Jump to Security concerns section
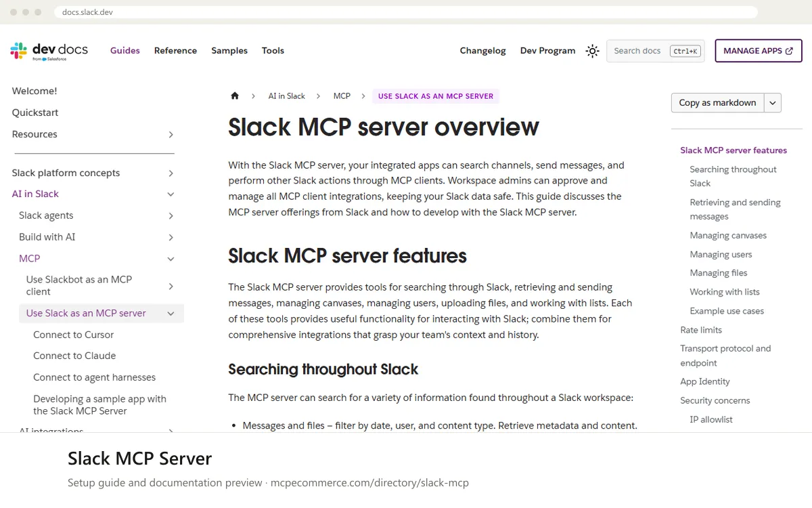The height and width of the screenshot is (508, 812). [715, 400]
